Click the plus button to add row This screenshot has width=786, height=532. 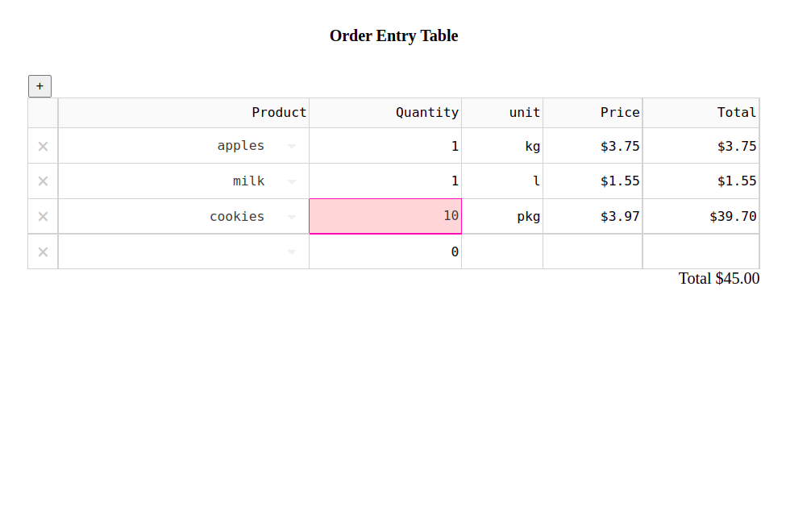(x=40, y=86)
